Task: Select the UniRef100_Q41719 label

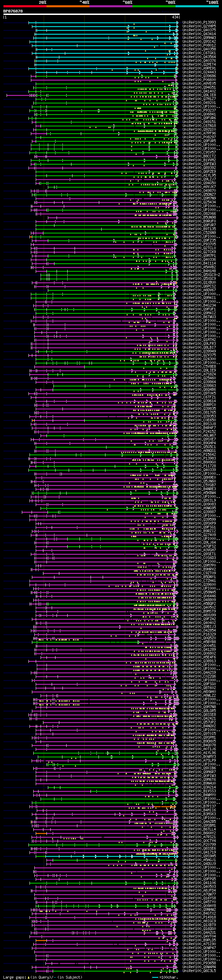Action: [x=199, y=852]
